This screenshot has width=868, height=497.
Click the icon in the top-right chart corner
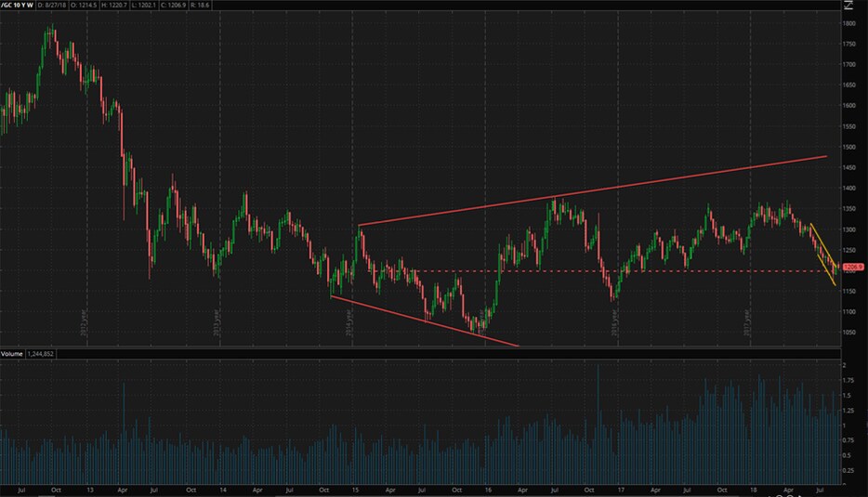click(848, 5)
